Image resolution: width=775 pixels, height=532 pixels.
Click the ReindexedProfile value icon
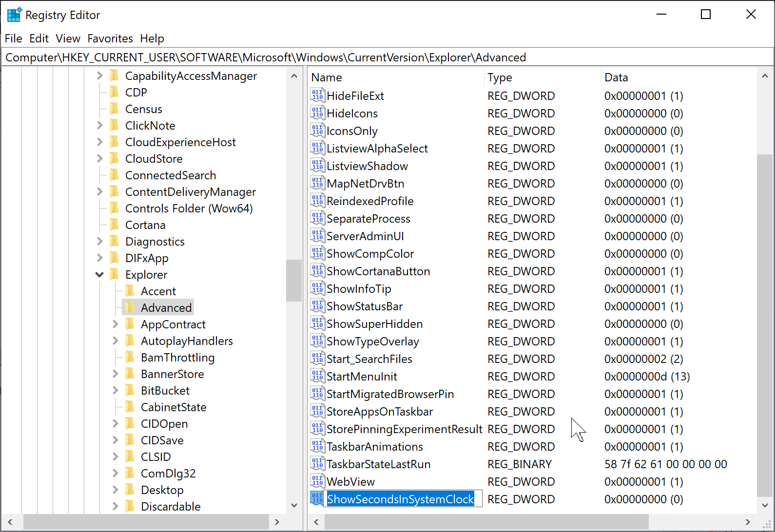[x=317, y=201]
